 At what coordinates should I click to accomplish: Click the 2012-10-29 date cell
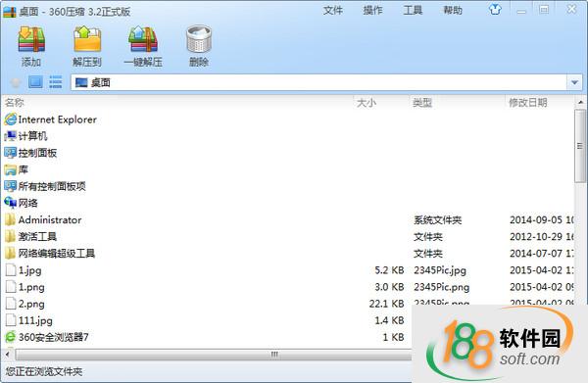542,237
